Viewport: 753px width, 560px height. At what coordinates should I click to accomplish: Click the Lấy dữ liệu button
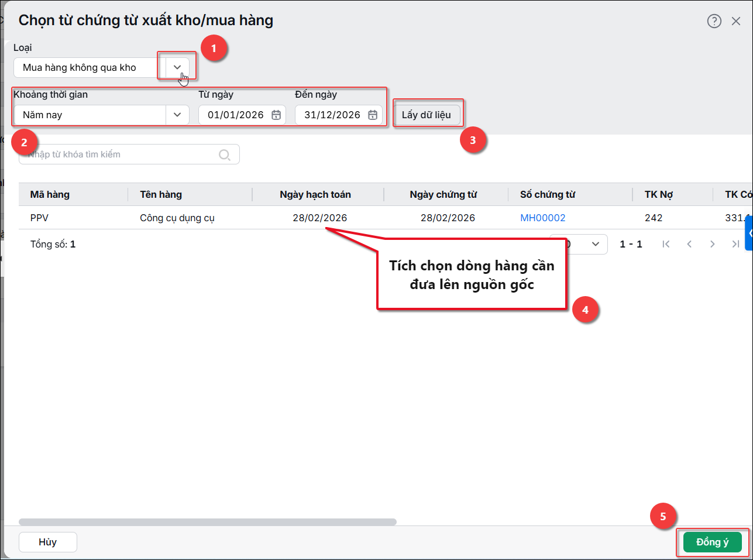pos(427,115)
